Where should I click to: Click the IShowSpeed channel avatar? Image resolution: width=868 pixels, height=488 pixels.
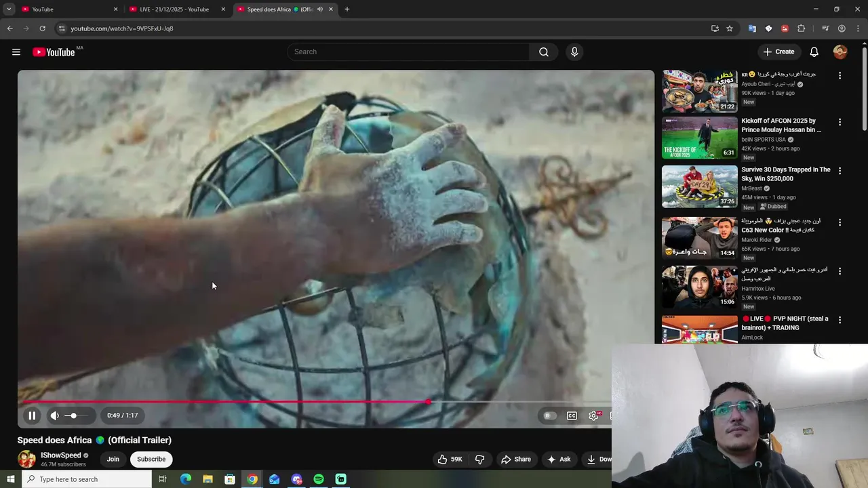pos(26,459)
